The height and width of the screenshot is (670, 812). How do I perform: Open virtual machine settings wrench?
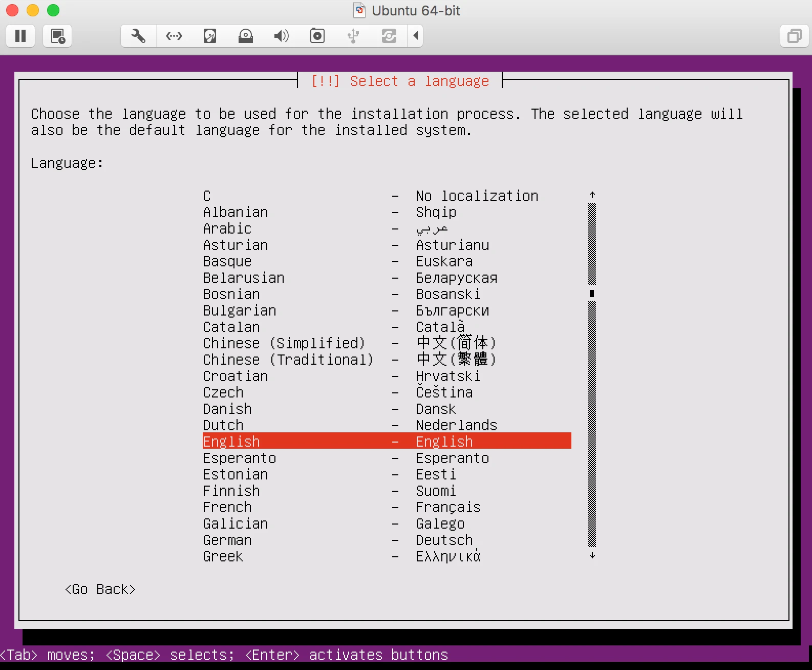[138, 36]
